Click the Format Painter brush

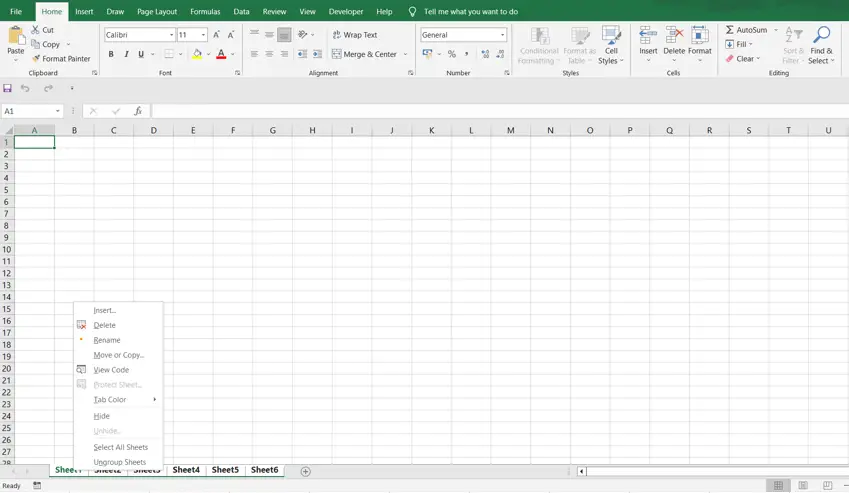36,58
